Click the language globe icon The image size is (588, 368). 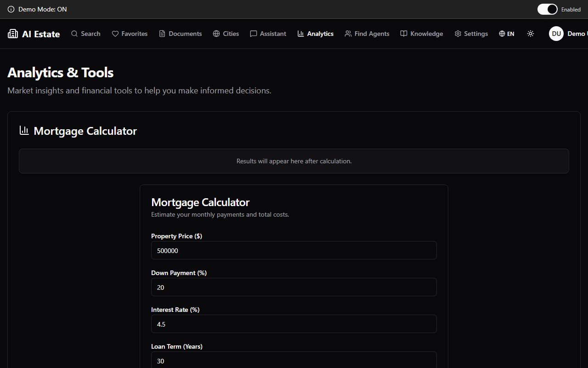[502, 34]
